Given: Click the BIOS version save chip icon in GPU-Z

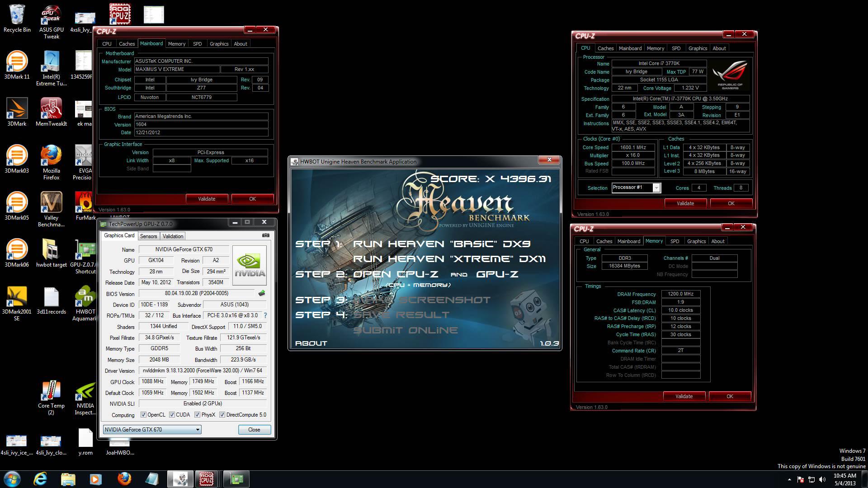Looking at the screenshot, I should [262, 293].
